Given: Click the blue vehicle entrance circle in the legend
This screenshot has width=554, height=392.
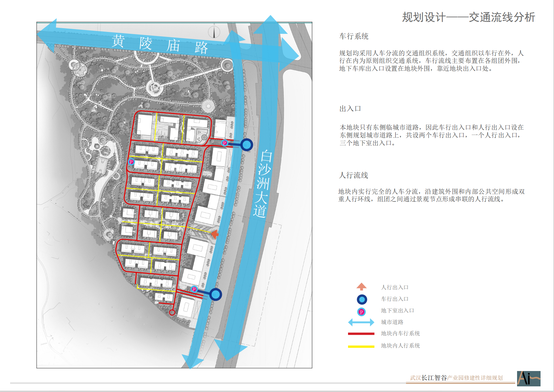Looking at the screenshot, I should pyautogui.click(x=362, y=300).
